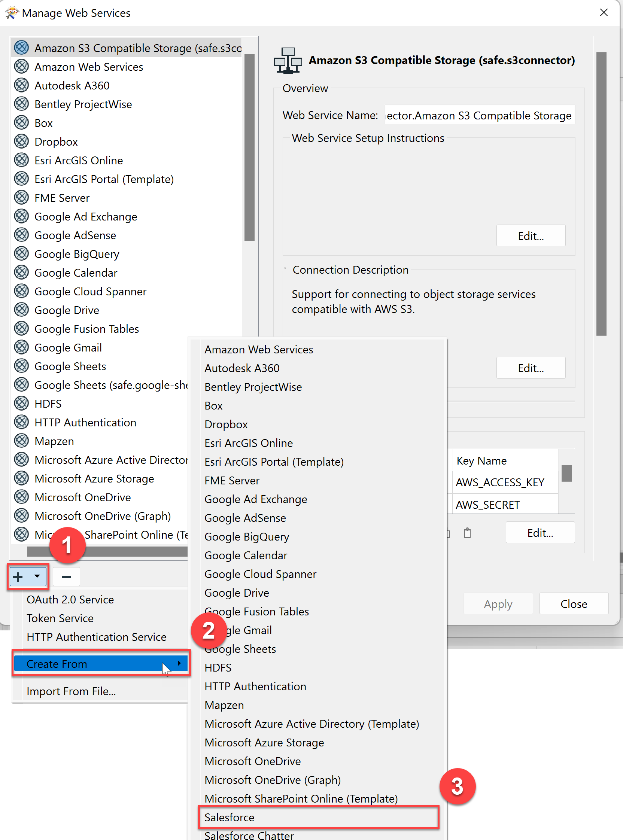Click the Microsoft OneDrive service icon
The image size is (623, 840).
coord(21,497)
